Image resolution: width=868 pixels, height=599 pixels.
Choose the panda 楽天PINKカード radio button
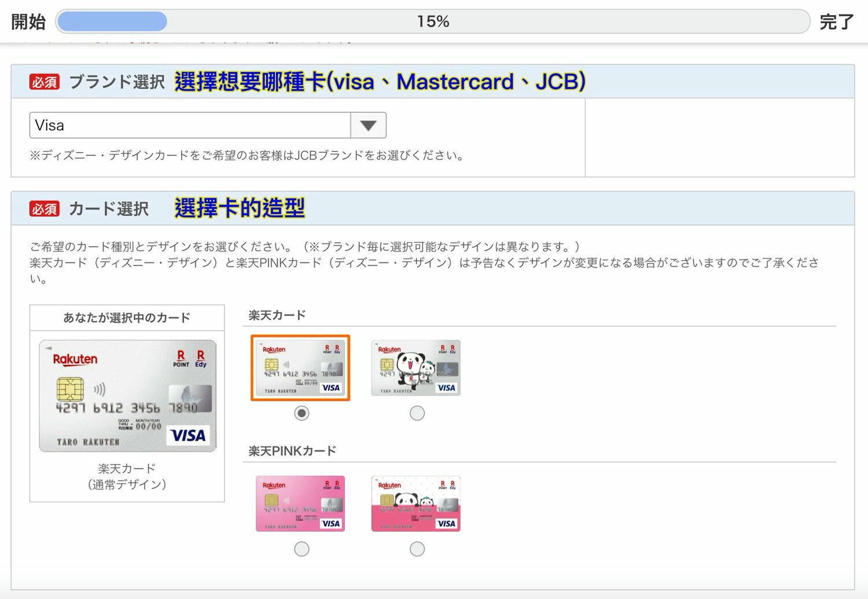417,549
